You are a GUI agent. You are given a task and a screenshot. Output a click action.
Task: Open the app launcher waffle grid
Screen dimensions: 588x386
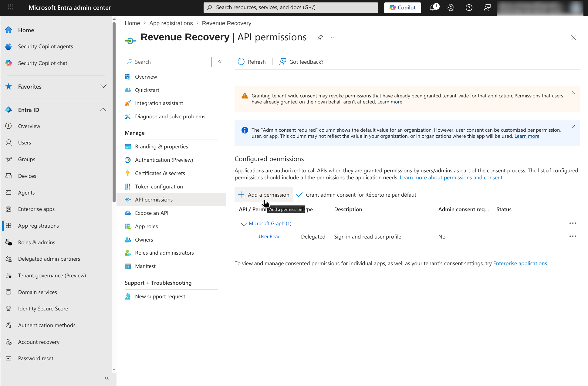point(10,7)
